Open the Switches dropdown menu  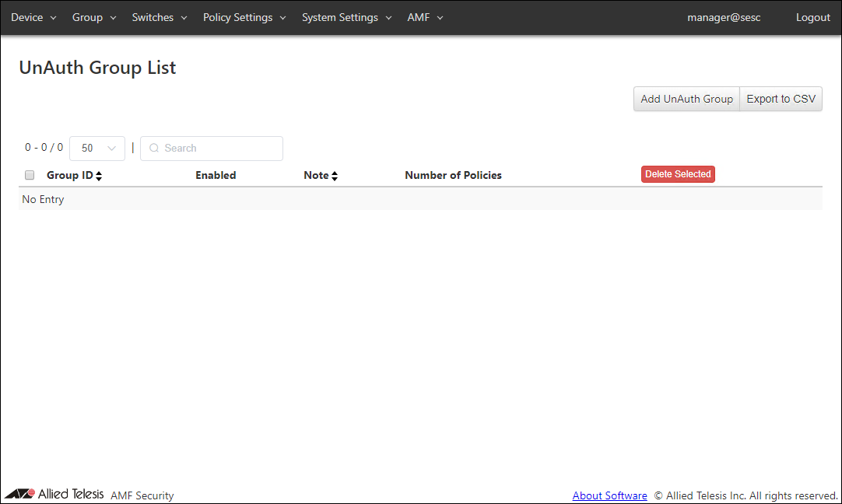[x=160, y=17]
